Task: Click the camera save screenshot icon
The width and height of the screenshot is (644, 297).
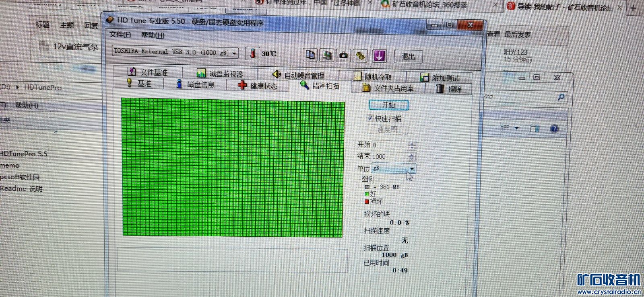Action: point(343,55)
